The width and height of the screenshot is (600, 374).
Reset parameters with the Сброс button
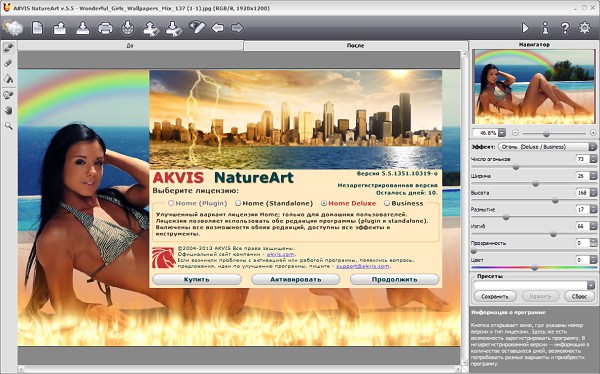[579, 296]
